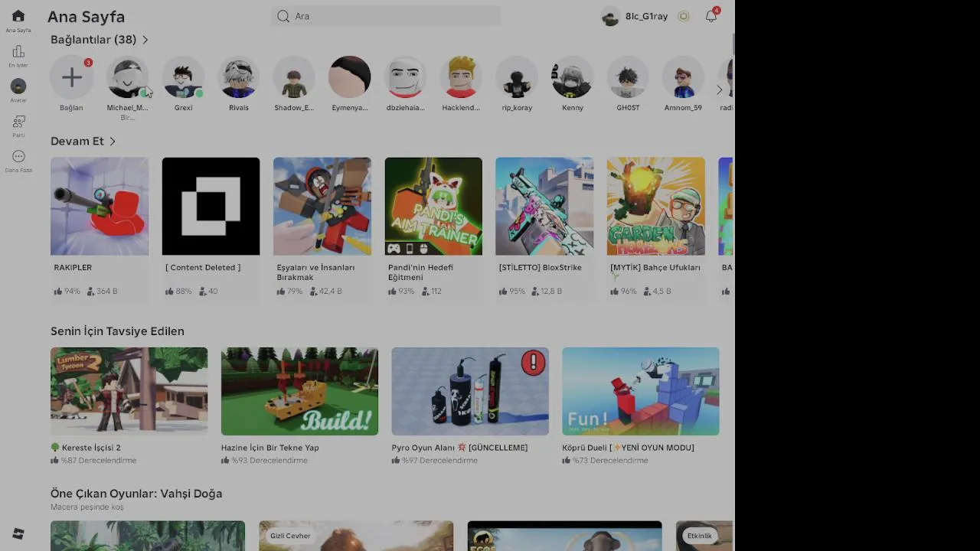Screen dimensions: 980x551
Task: Click Pandi'nin Hedefi Eğitmeni title
Action: pyautogui.click(x=420, y=272)
